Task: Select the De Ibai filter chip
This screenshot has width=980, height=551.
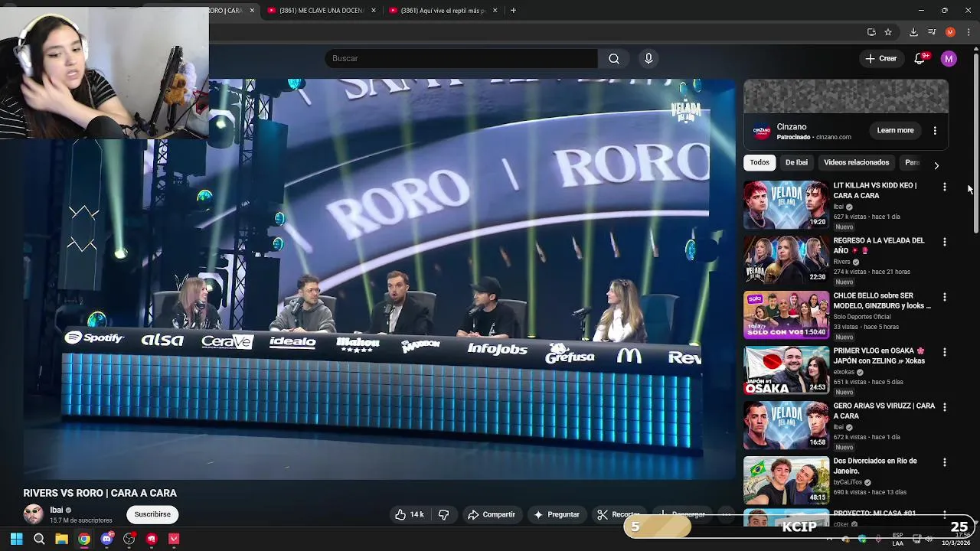Action: point(796,162)
